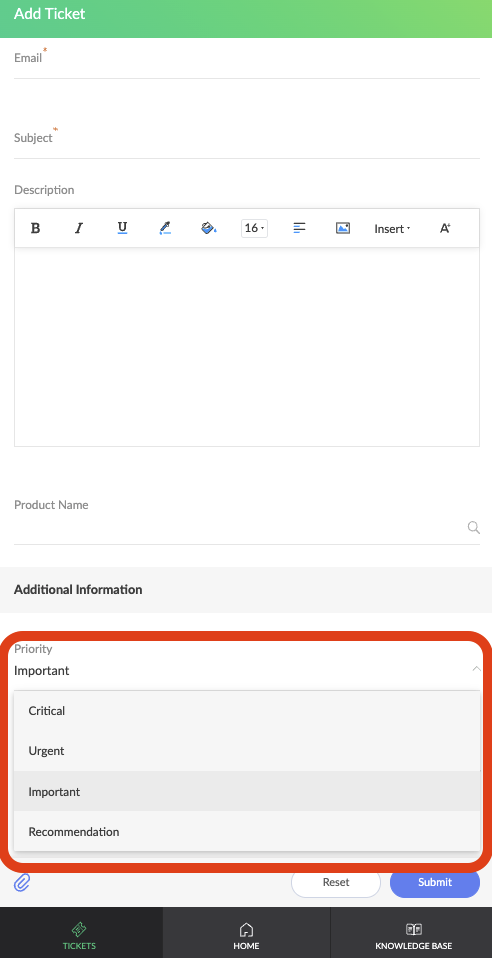492x958 pixels.
Task: Underline text with the U icon
Action: pos(122,229)
